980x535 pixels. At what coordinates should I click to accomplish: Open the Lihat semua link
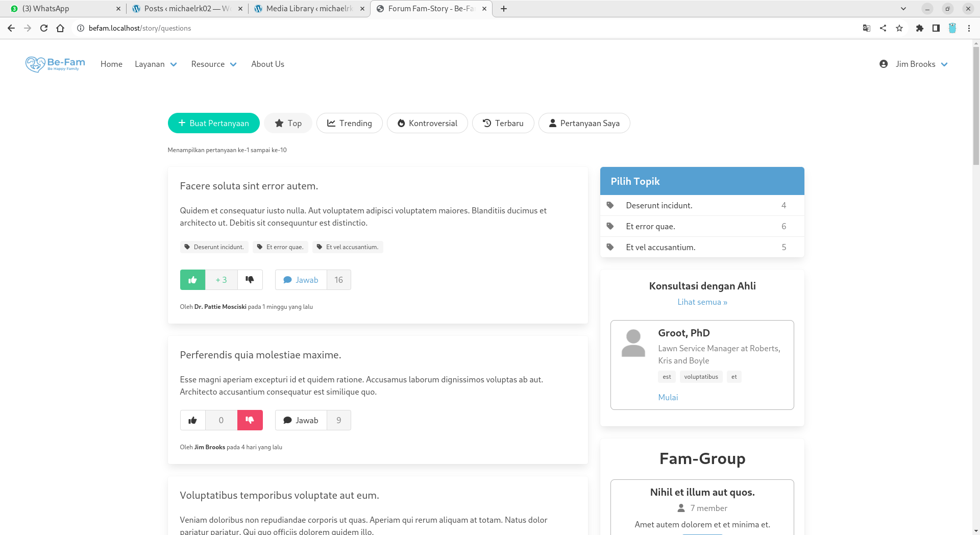pyautogui.click(x=702, y=302)
